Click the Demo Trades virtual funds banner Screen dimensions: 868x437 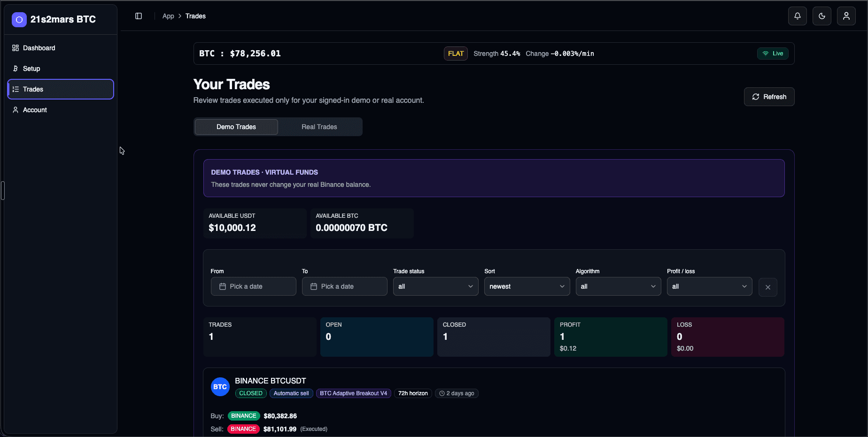click(494, 178)
